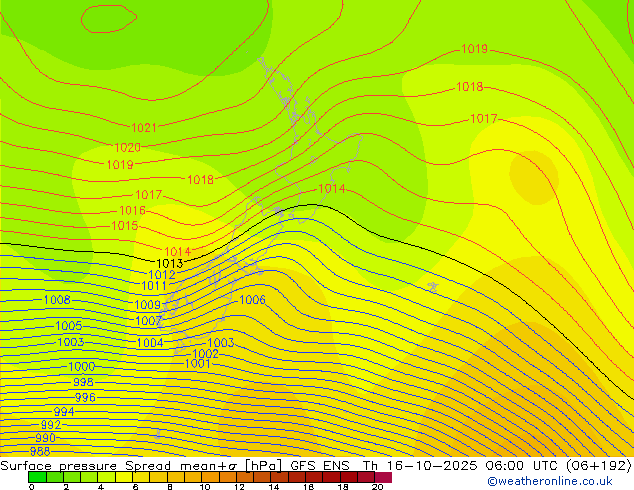Click the blue 994 isobar label
Image resolution: width=634 pixels, height=490 pixels.
tap(64, 412)
